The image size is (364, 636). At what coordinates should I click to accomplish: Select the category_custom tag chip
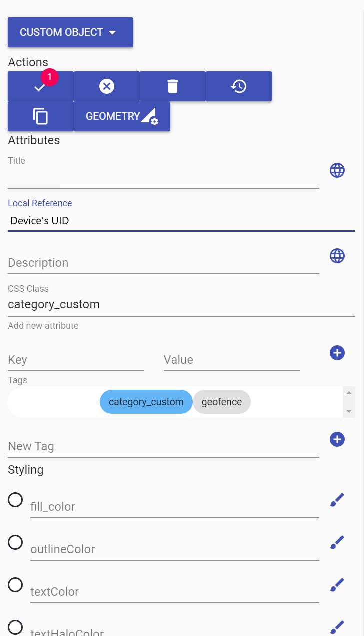(x=146, y=401)
